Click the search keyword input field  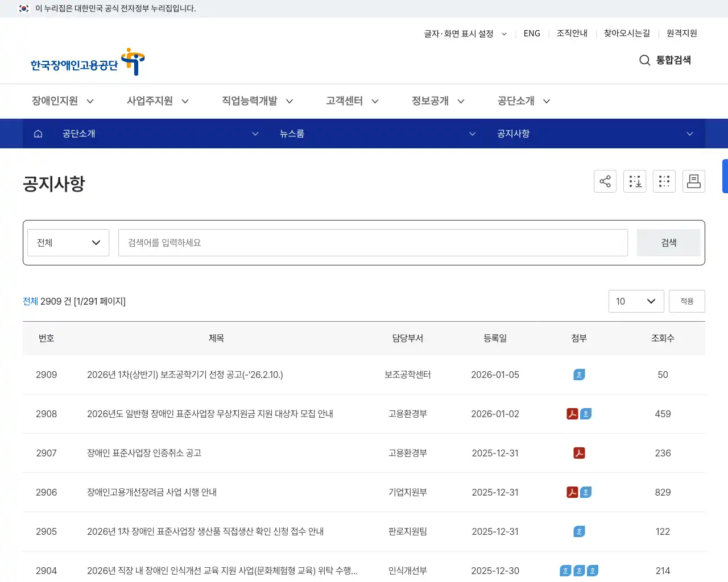pos(373,242)
